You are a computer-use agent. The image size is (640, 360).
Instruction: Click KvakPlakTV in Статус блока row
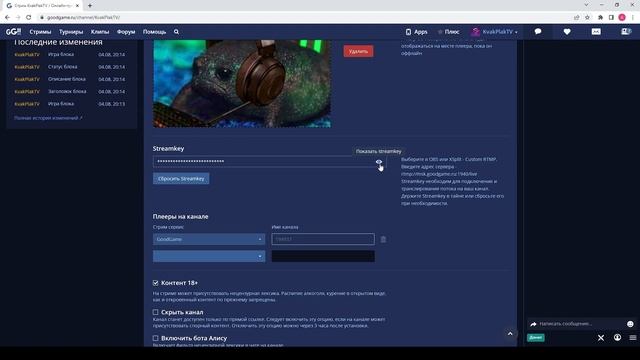27,67
